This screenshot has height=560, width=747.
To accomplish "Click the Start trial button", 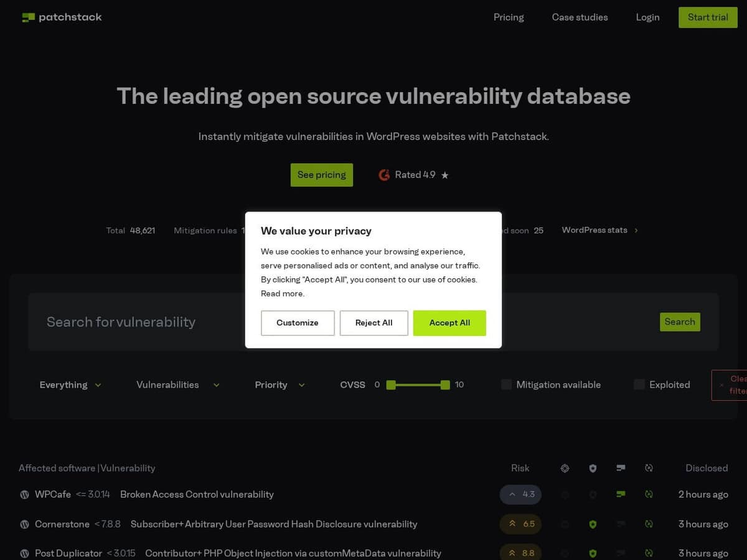I will pos(708,17).
